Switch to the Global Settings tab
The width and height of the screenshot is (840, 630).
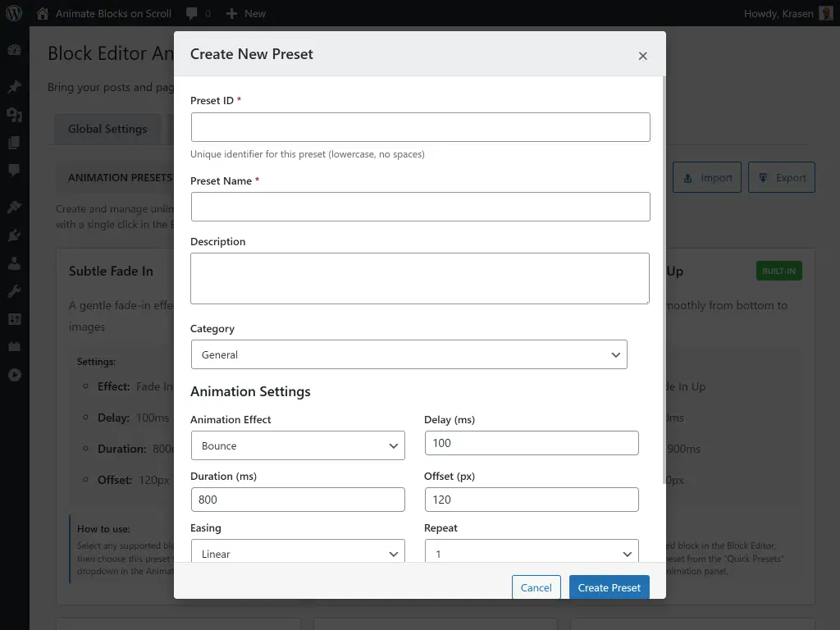(107, 129)
